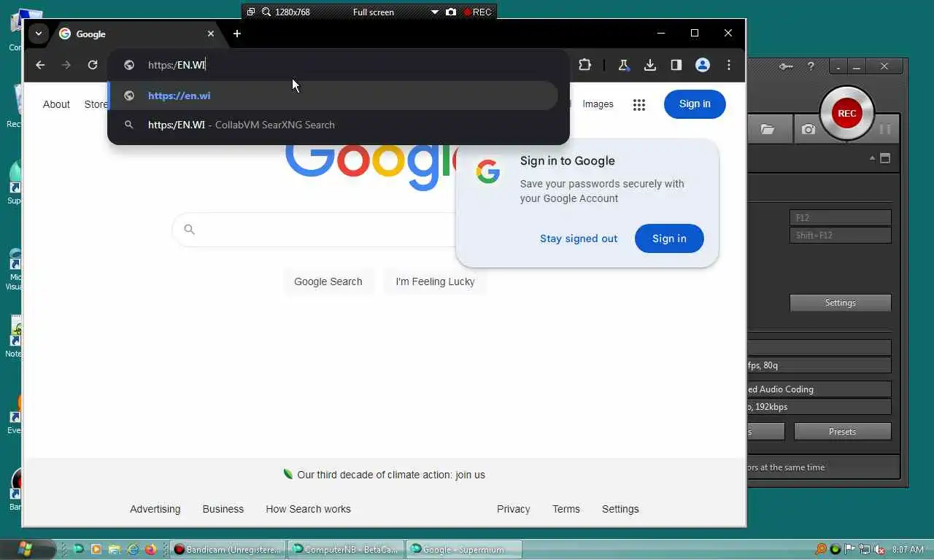The height and width of the screenshot is (560, 934).
Task: Open the profile avatar icon
Action: (703, 65)
